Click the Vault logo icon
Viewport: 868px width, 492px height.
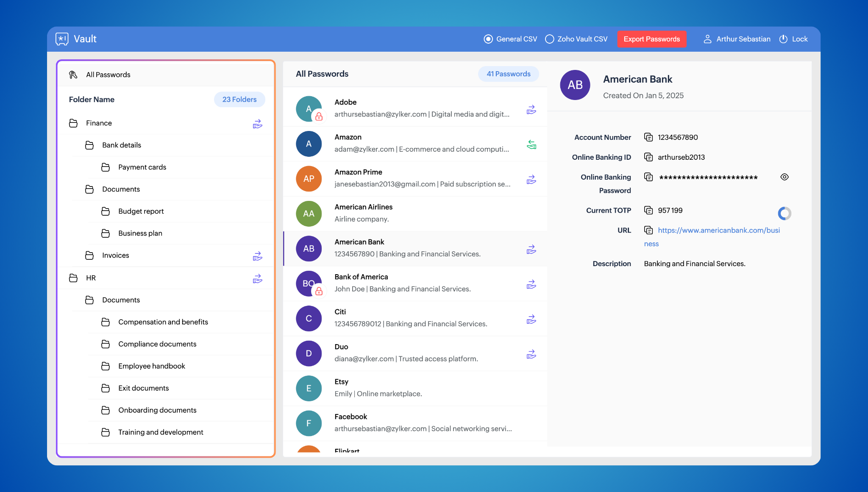tap(62, 39)
